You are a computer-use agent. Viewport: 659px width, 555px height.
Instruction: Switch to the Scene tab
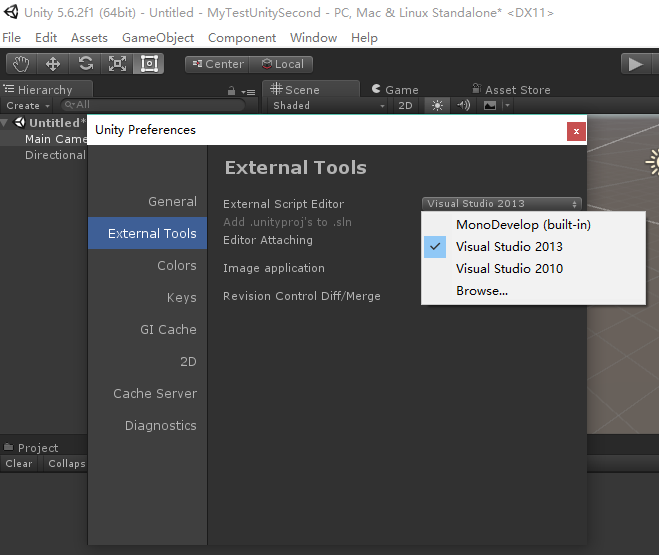point(311,89)
